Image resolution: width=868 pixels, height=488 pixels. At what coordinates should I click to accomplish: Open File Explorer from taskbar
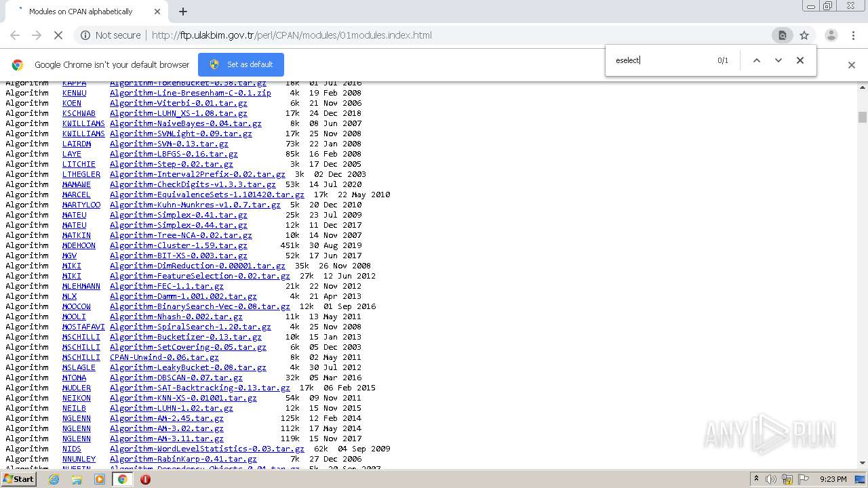tap(77, 479)
